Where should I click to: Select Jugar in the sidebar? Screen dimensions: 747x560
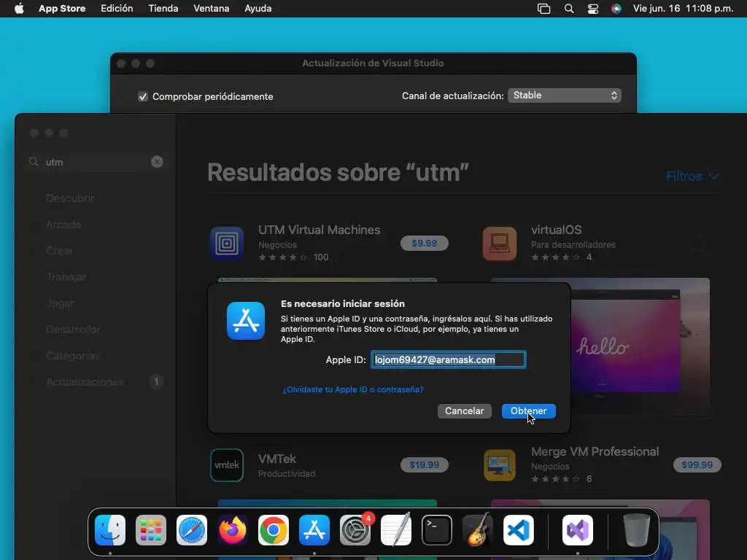[x=60, y=303]
